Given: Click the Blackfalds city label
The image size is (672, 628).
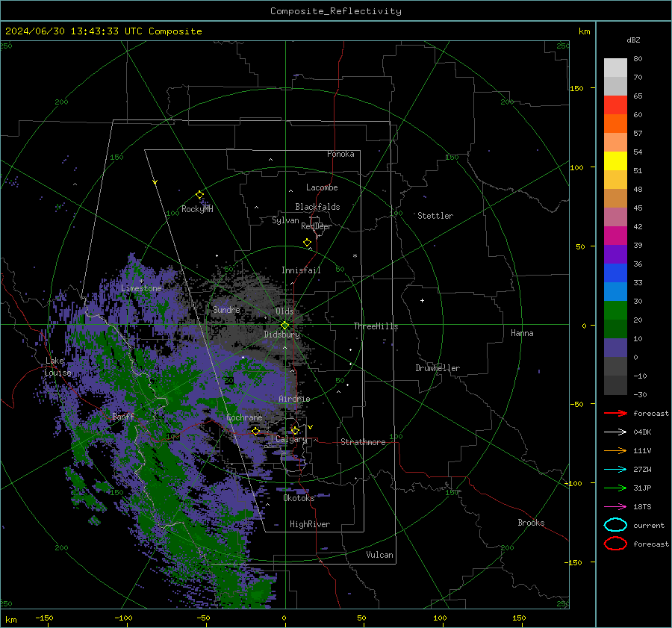Looking at the screenshot, I should [x=317, y=207].
